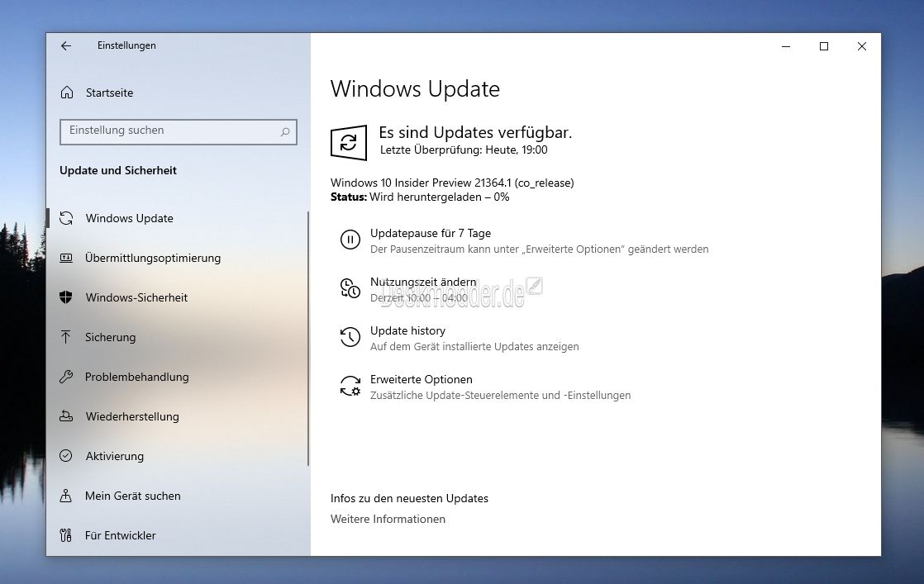Click 'Auf dem Gerät installierte Updates anzeigen'
Viewport: 924px width, 584px height.
tap(474, 347)
